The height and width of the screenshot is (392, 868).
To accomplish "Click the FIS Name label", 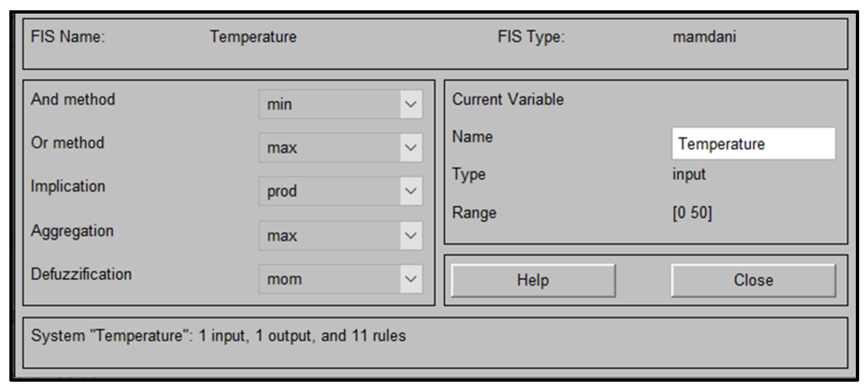I will (x=68, y=37).
